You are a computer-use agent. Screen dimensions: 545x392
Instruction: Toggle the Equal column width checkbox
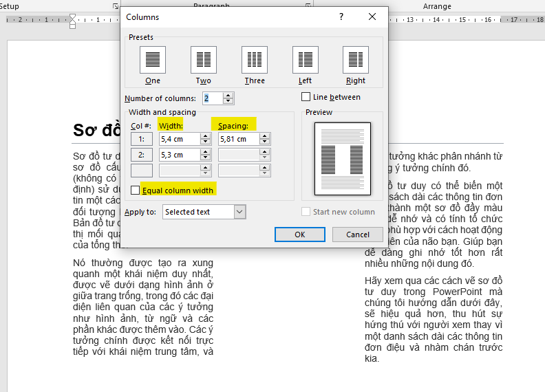[x=136, y=189]
